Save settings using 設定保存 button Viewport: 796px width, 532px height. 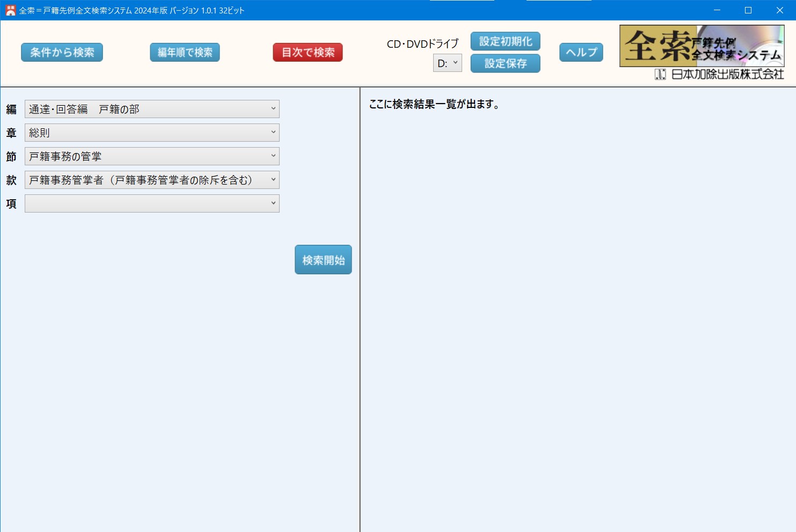[505, 63]
